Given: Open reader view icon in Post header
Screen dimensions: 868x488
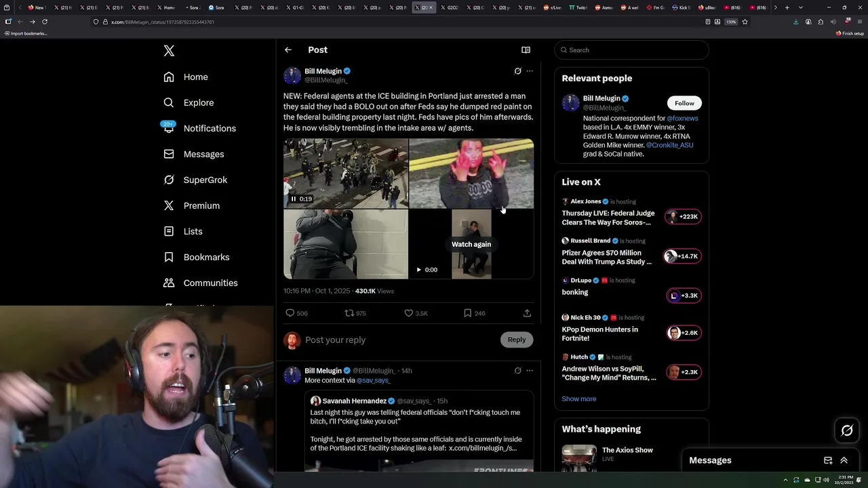Looking at the screenshot, I should click(x=526, y=49).
